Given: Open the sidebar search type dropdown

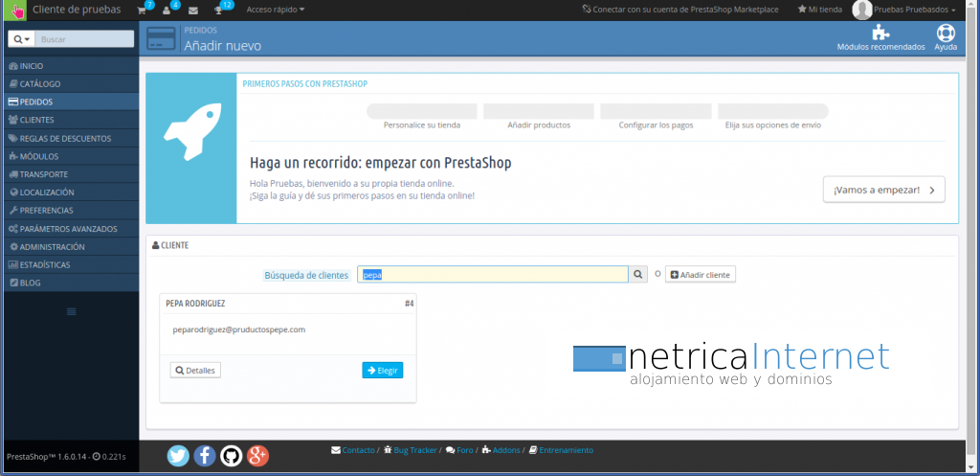Looking at the screenshot, I should (21, 38).
